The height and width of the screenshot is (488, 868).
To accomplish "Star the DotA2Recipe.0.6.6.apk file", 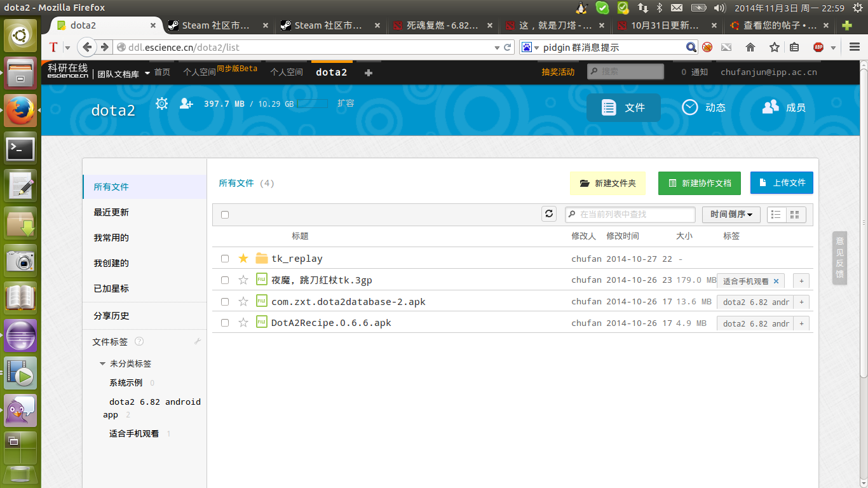I will pyautogui.click(x=243, y=323).
